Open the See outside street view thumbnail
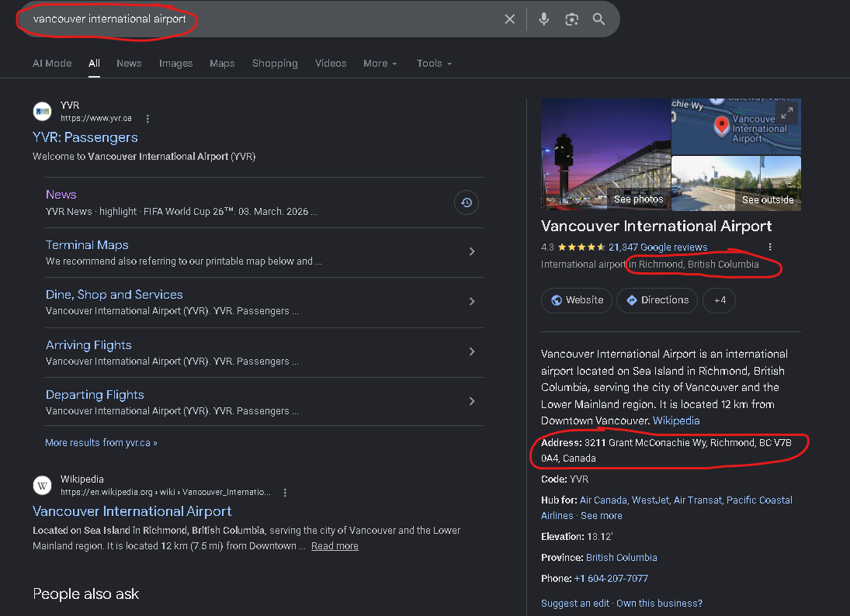Screen dimensions: 850x616 coord(736,183)
